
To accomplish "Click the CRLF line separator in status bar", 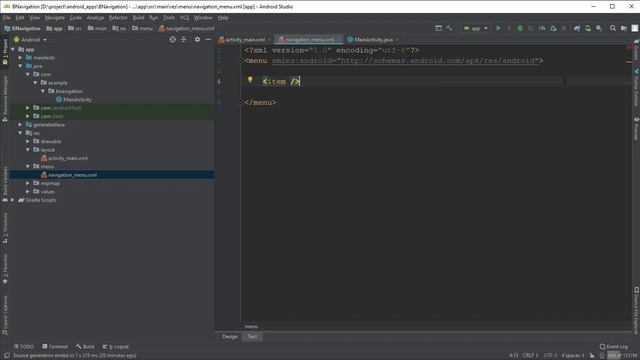I will click(530, 356).
